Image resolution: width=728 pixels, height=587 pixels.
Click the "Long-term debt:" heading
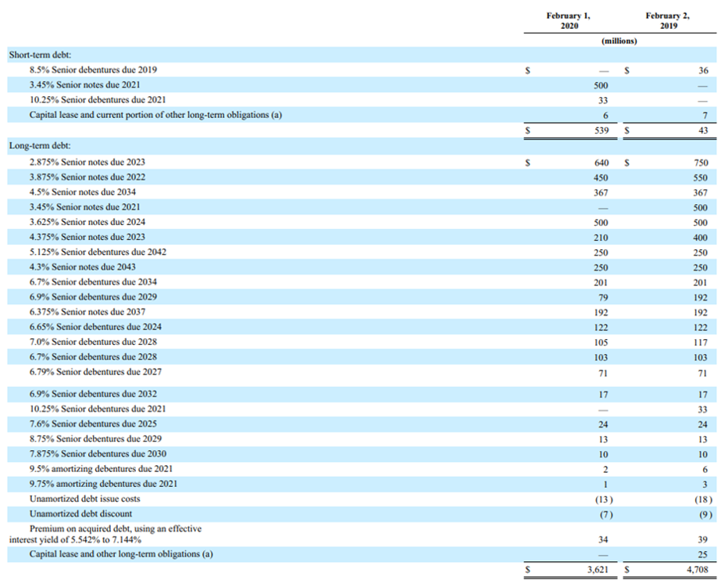[40, 145]
